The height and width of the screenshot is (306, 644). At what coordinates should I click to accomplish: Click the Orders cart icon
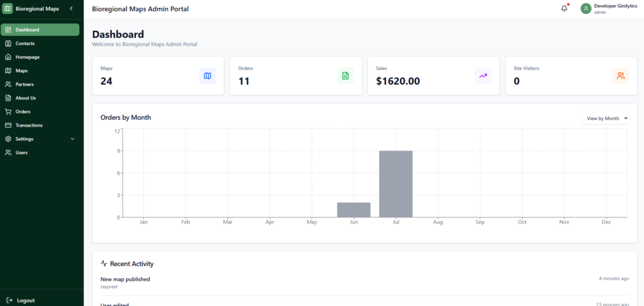[8, 111]
